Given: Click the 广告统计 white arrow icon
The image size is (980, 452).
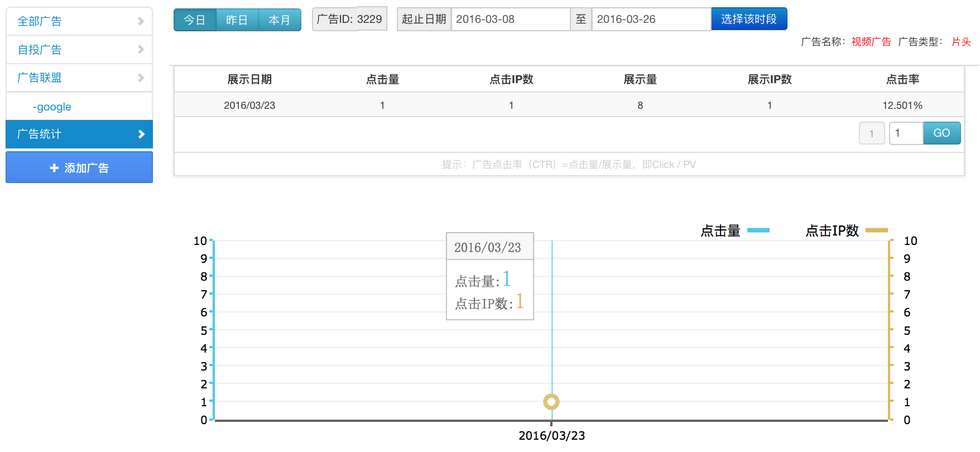Looking at the screenshot, I should click(x=141, y=134).
